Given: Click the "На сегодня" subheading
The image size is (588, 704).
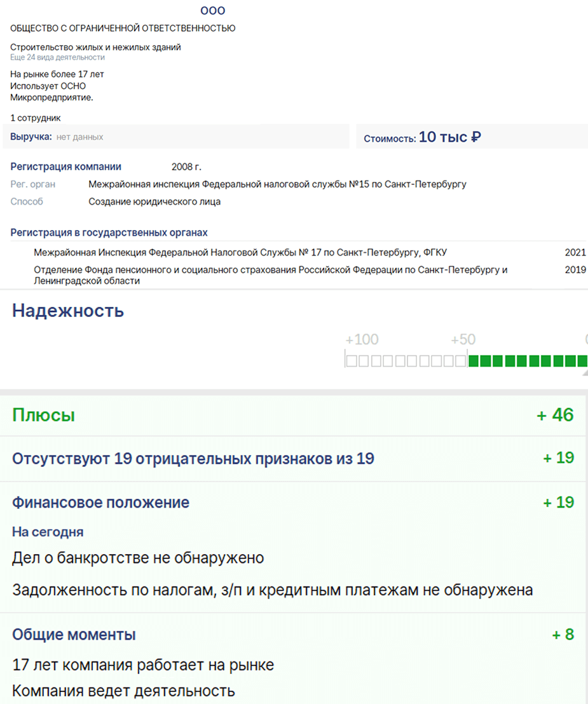Looking at the screenshot, I should pyautogui.click(x=48, y=532).
